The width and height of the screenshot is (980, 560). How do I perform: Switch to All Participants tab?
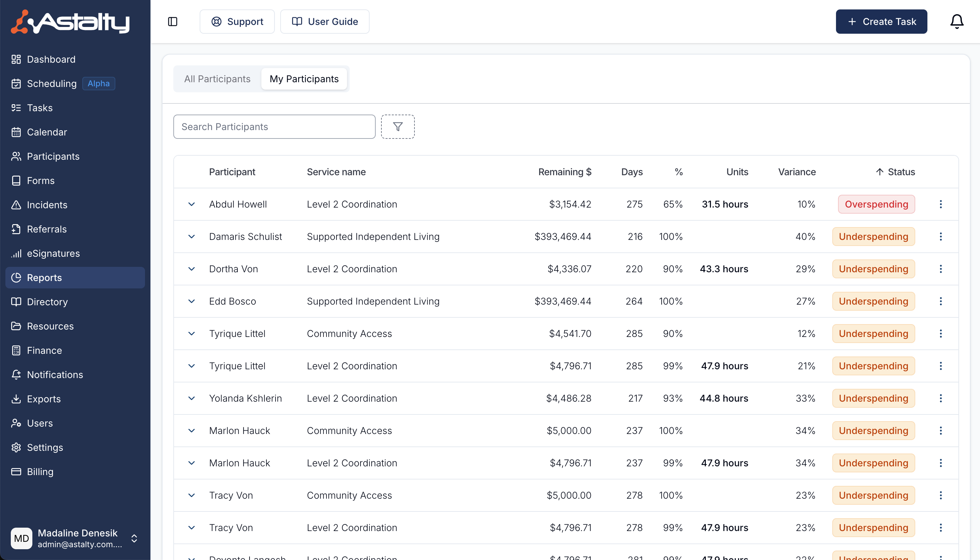(x=217, y=79)
